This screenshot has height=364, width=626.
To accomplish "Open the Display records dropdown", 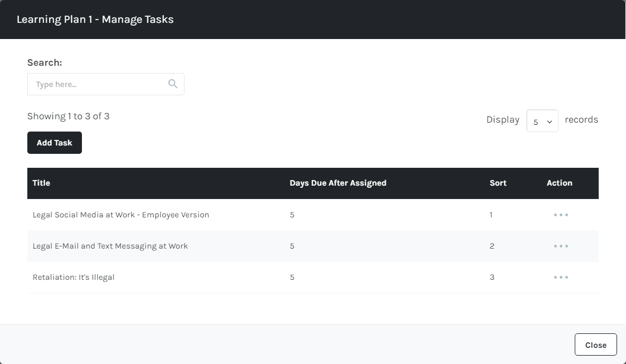I will click(x=542, y=120).
